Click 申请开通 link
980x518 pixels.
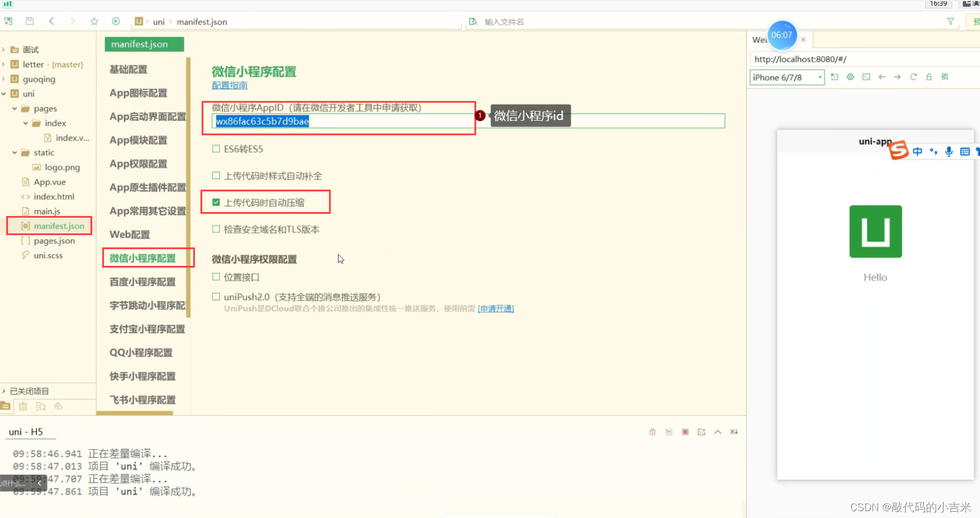[496, 309]
